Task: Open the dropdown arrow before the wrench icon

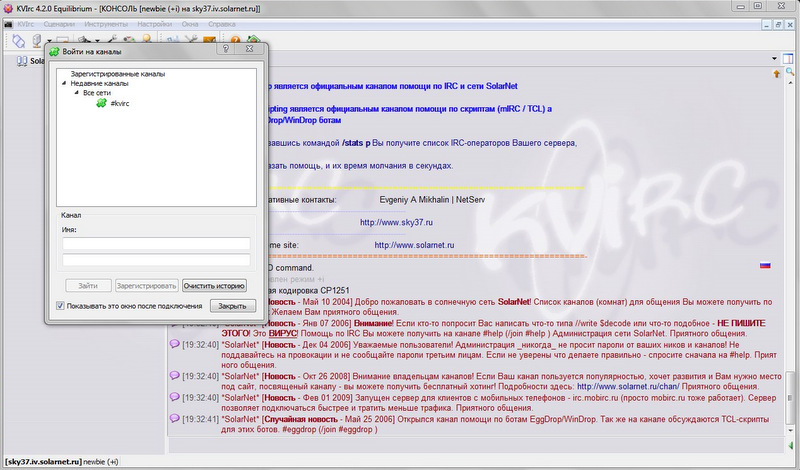Action: tap(97, 40)
